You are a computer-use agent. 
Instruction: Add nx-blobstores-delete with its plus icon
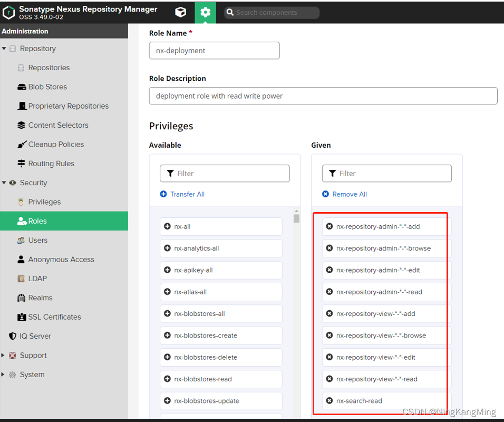tap(167, 357)
